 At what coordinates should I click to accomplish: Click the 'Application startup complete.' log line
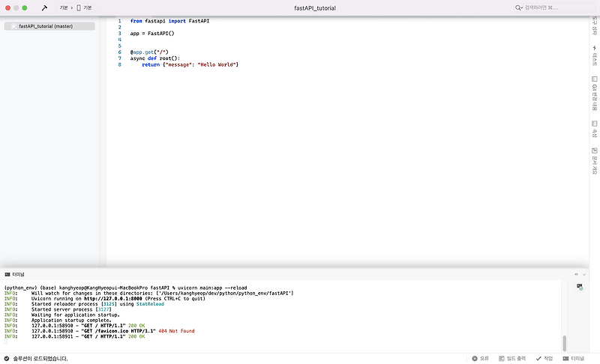click(71, 320)
